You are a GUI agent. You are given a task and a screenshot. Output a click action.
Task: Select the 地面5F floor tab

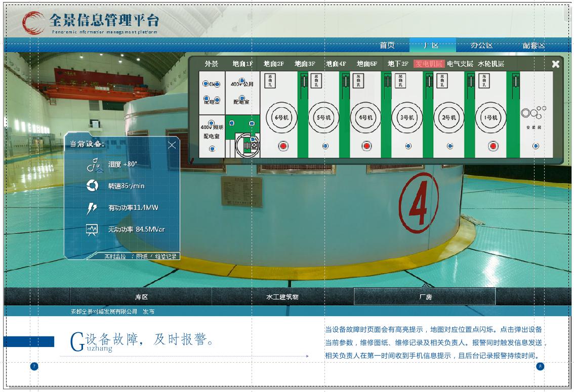pyautogui.click(x=367, y=64)
